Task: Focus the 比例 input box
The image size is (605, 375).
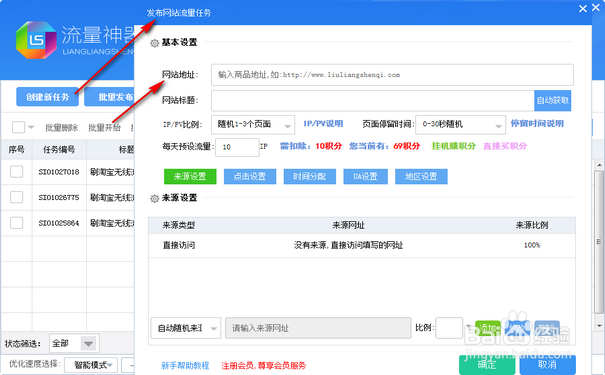Action: (449, 328)
